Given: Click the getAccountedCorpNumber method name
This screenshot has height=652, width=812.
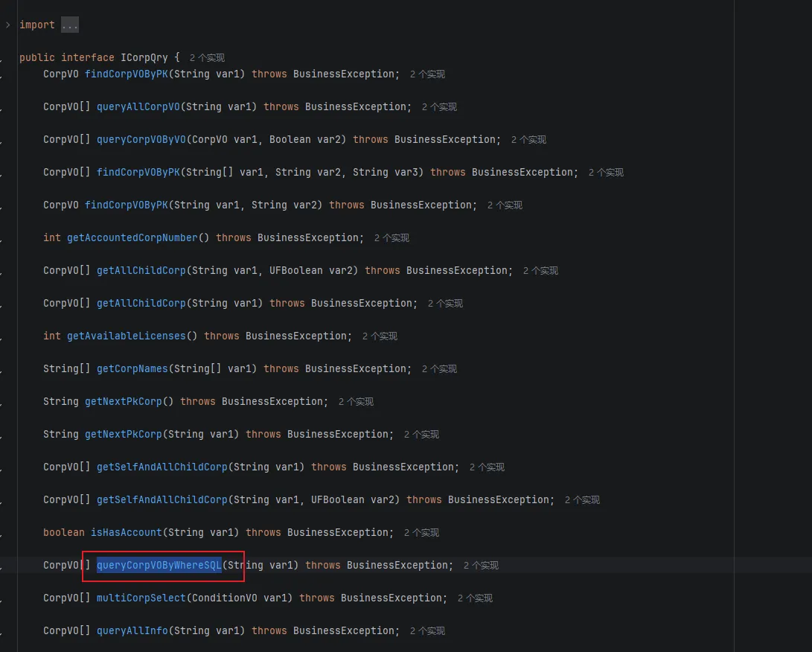Looking at the screenshot, I should click(132, 238).
